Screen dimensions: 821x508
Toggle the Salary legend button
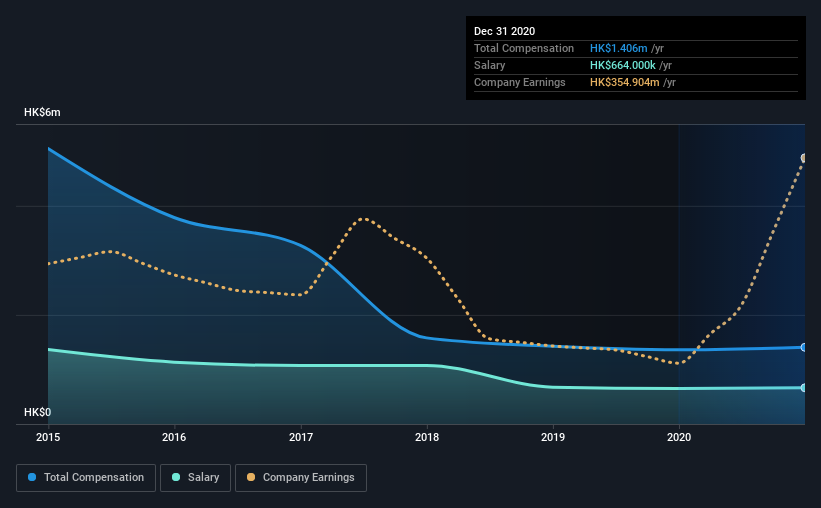pos(195,478)
